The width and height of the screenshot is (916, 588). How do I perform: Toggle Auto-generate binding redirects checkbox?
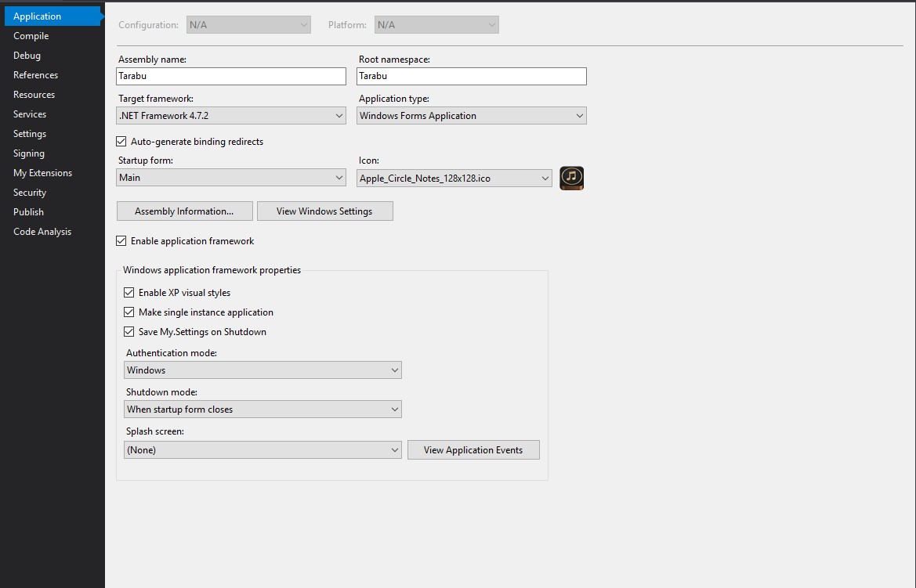pyautogui.click(x=121, y=142)
